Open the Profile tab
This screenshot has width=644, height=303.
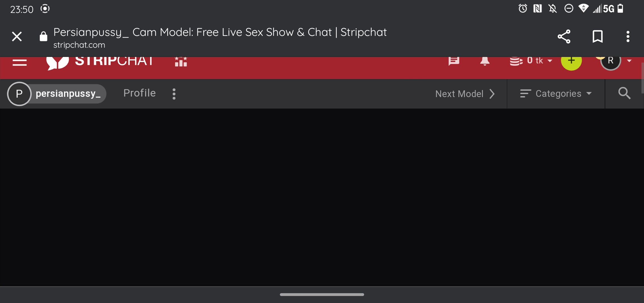[x=140, y=93]
